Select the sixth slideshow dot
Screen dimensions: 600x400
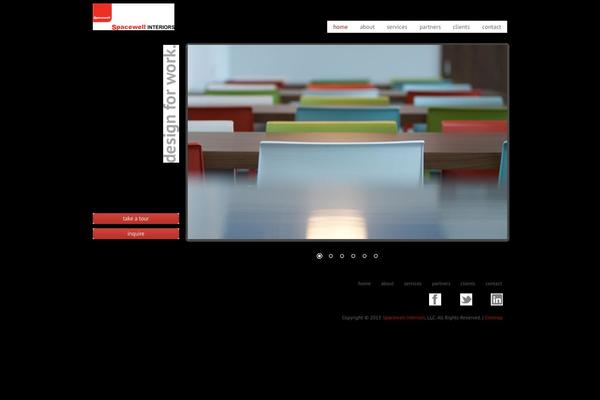coord(376,256)
